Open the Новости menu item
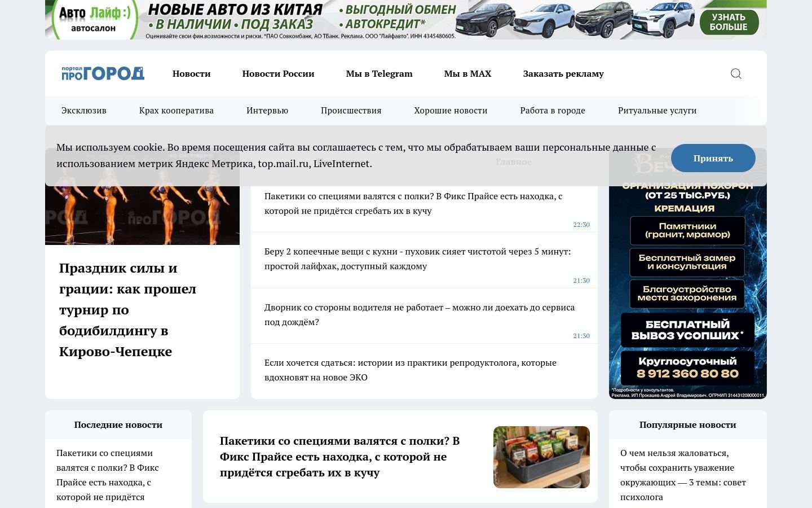Viewport: 812px width, 508px height. [x=191, y=73]
